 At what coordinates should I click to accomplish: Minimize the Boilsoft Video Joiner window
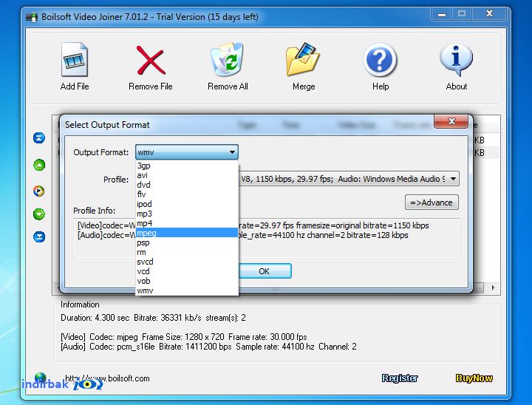pyautogui.click(x=442, y=14)
